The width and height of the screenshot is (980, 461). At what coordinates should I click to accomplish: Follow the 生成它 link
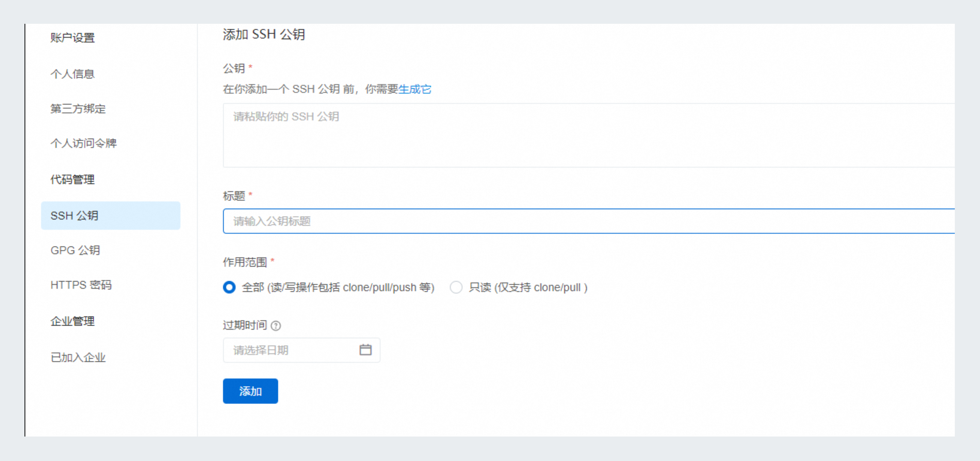pos(415,89)
